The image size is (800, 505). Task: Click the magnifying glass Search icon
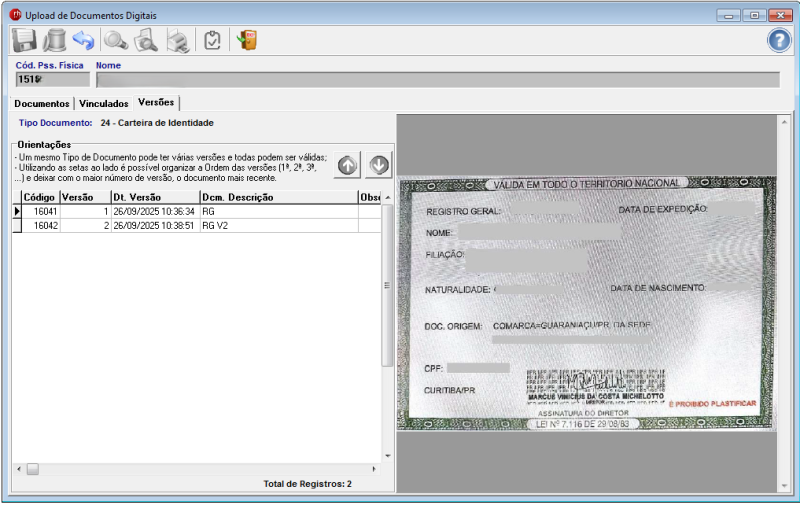pos(117,40)
